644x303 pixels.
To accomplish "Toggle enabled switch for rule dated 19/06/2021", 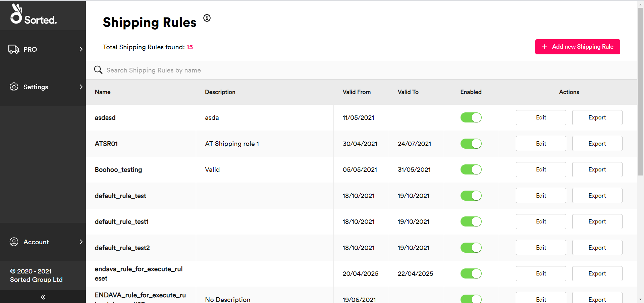I will pos(471,299).
